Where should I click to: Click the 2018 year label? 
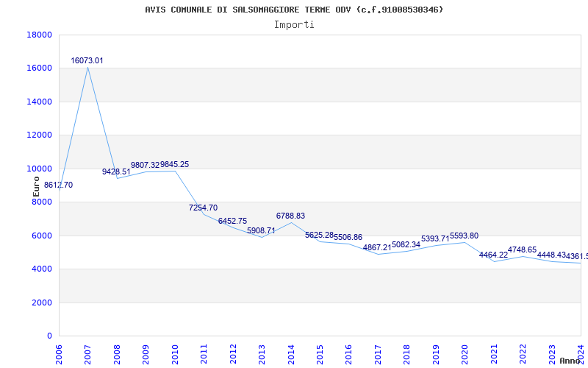pyautogui.click(x=407, y=354)
